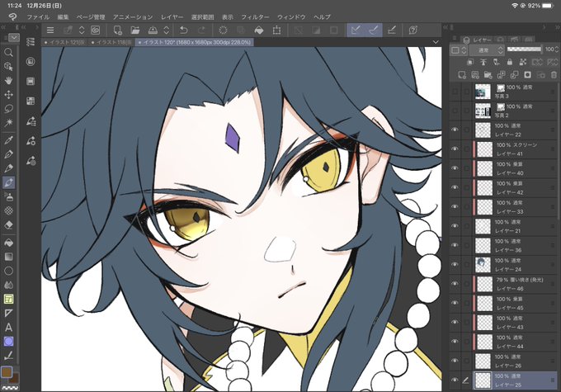Open the レイヤー menu
This screenshot has width=561, height=392.
(172, 17)
